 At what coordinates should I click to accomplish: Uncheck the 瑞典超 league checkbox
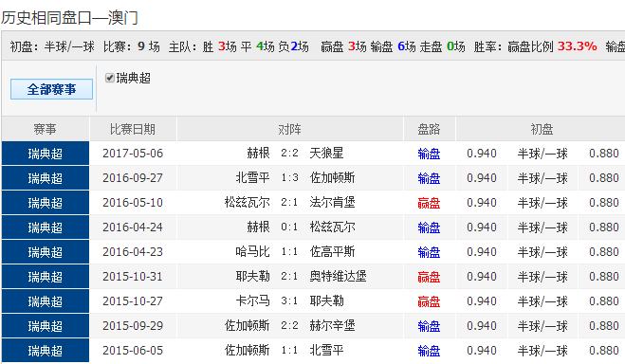tap(110, 78)
